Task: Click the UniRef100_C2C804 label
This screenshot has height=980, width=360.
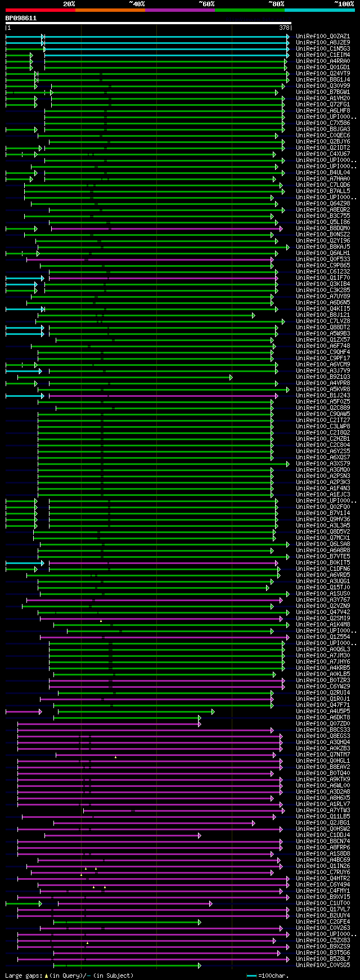Action: [x=323, y=445]
